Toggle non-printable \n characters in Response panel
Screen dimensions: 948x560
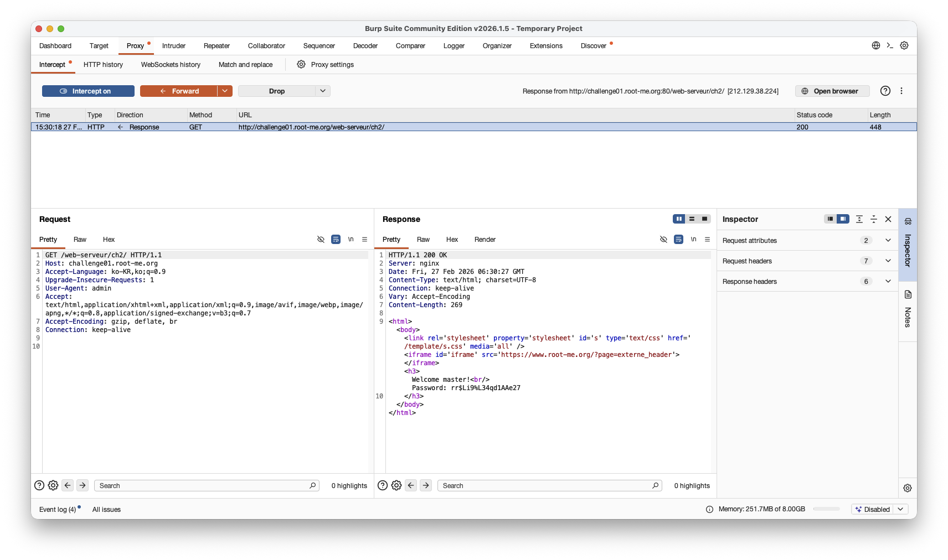pos(693,239)
